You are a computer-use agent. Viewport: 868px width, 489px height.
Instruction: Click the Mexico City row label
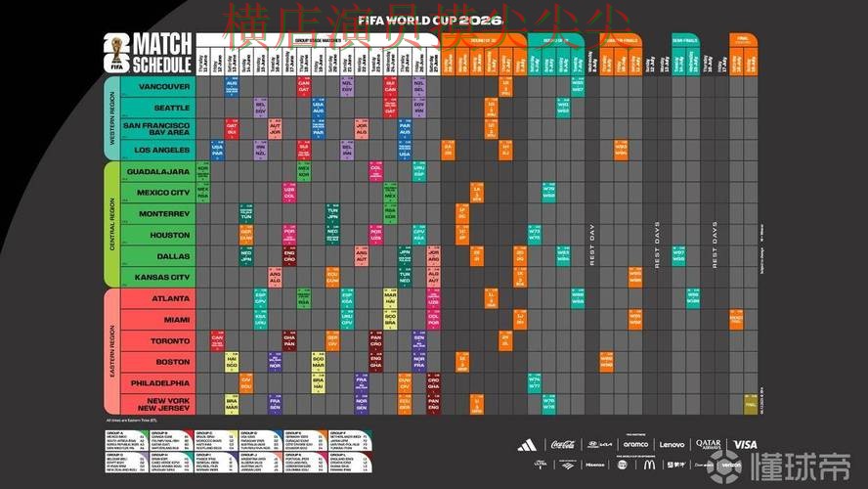[x=162, y=193]
